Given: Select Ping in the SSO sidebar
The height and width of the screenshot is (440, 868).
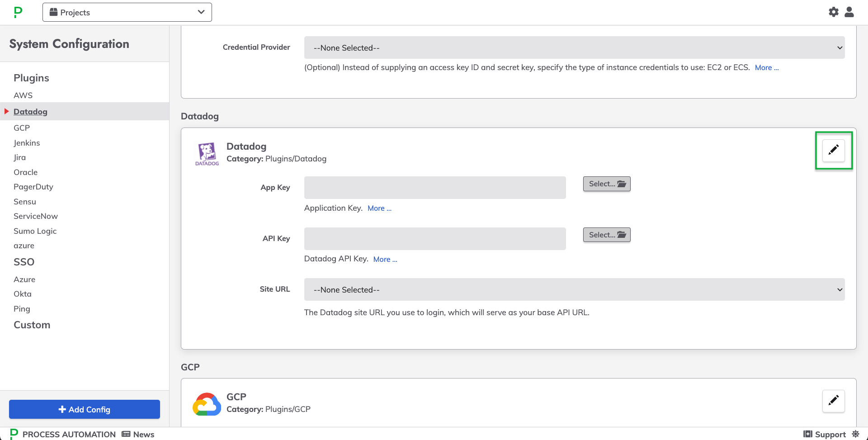Looking at the screenshot, I should click(x=22, y=309).
